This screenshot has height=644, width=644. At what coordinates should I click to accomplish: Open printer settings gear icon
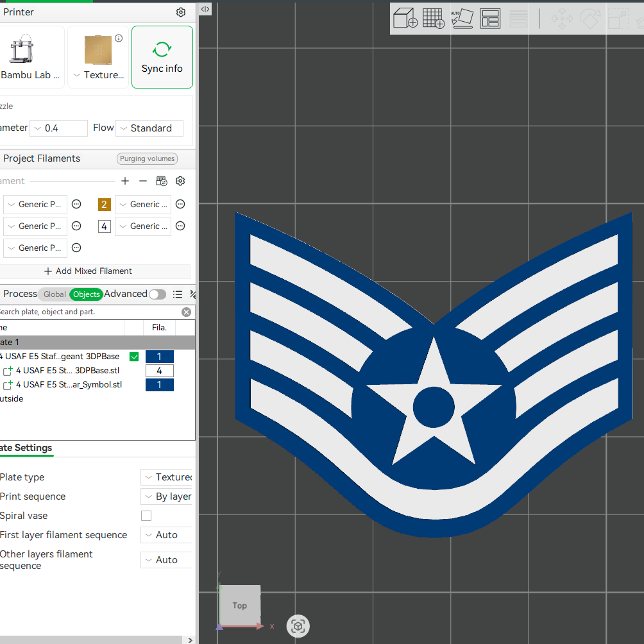[181, 12]
